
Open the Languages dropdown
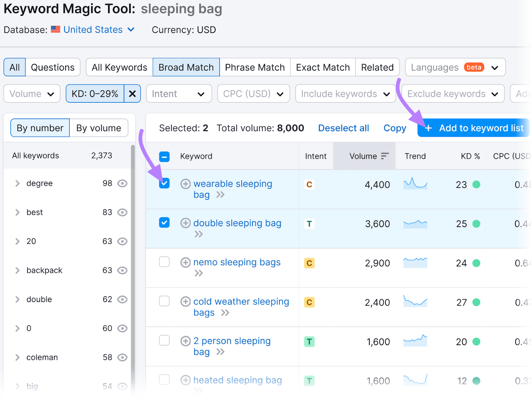coord(455,67)
